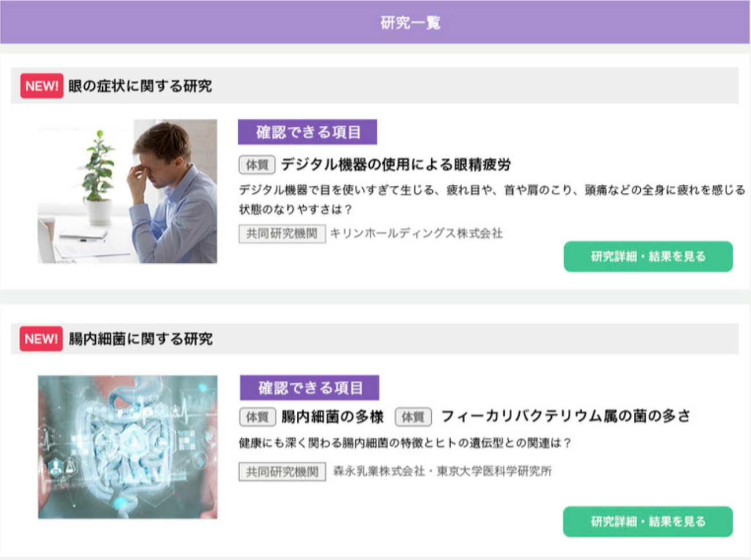Open the 眼の症状に関する研究 section title
The height and width of the screenshot is (560, 751).
point(140,86)
